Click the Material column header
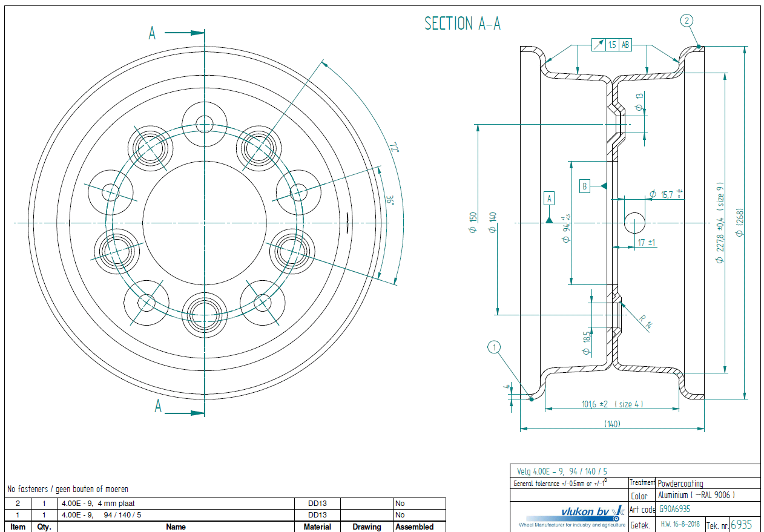 (317, 527)
